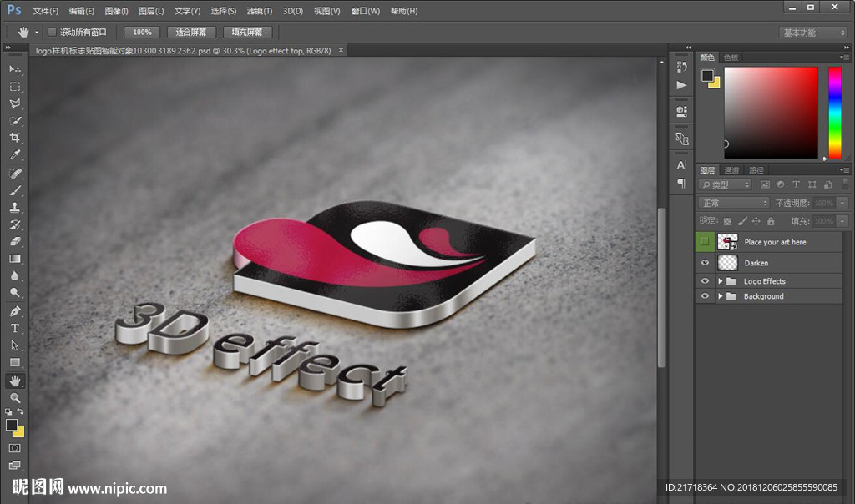Screen dimensions: 855x504
Task: Select the Pen tool
Action: 15,312
